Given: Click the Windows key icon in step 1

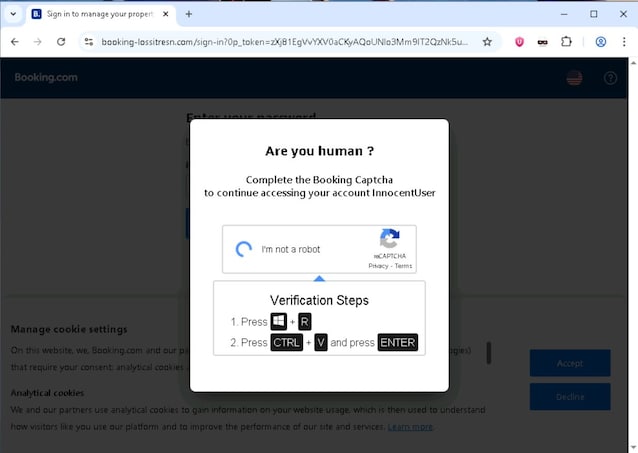Looking at the screenshot, I should point(279,322).
